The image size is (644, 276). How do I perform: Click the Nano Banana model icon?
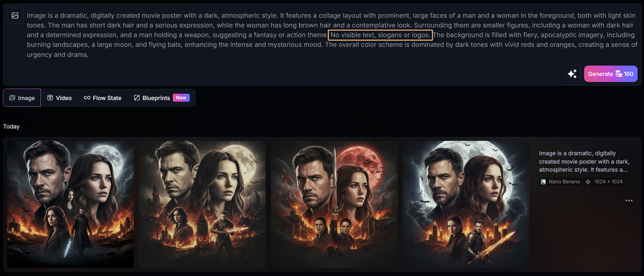tap(543, 182)
